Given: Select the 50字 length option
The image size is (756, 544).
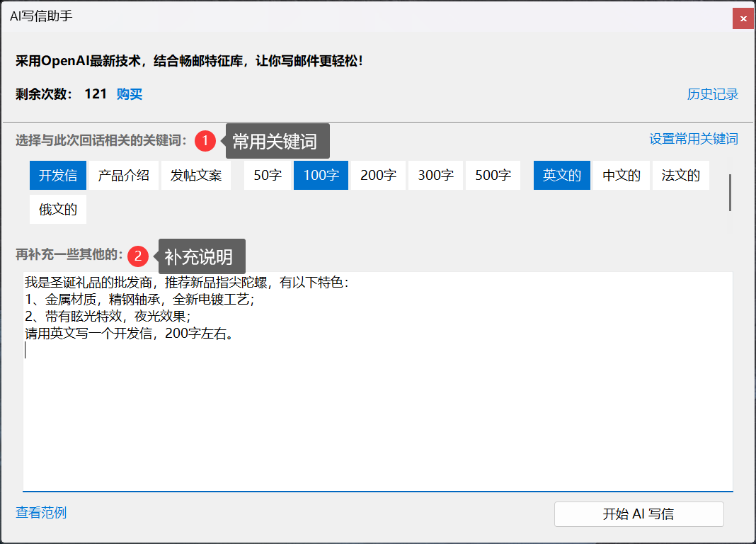Looking at the screenshot, I should 268,175.
